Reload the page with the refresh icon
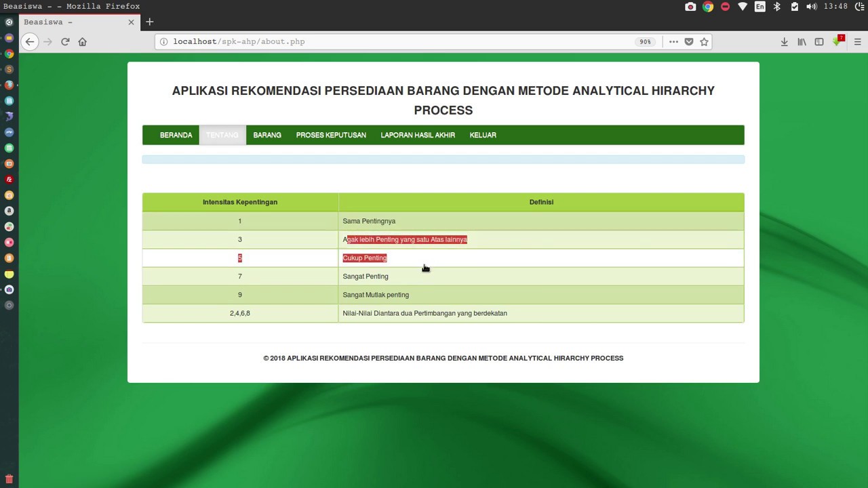 tap(65, 41)
